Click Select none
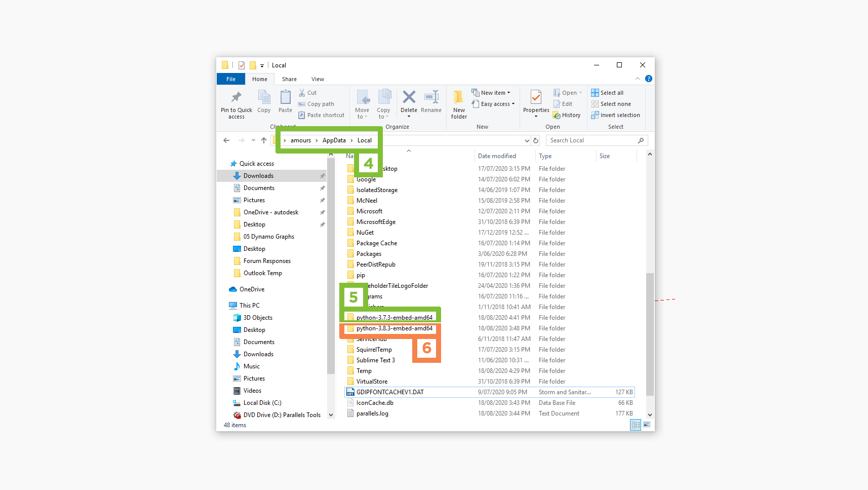Screen dimensions: 868x490 pyautogui.click(x=611, y=104)
